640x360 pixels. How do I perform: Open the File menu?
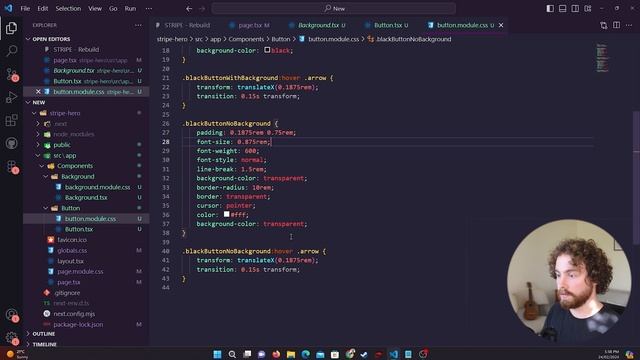point(25,8)
